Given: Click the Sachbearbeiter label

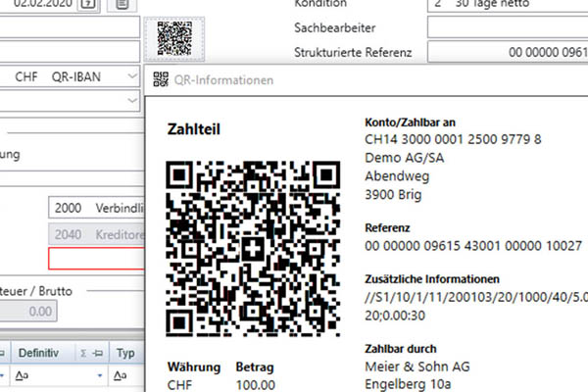Looking at the screenshot, I should tap(335, 28).
